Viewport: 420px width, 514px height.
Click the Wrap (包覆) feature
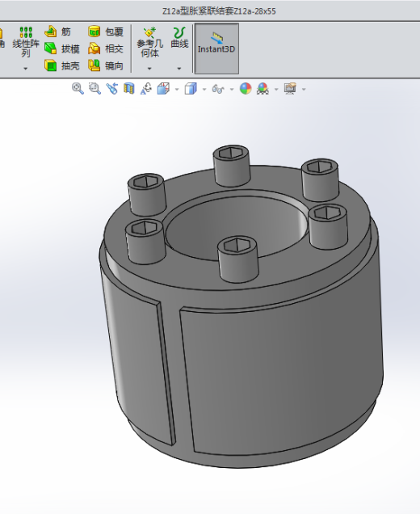(106, 32)
